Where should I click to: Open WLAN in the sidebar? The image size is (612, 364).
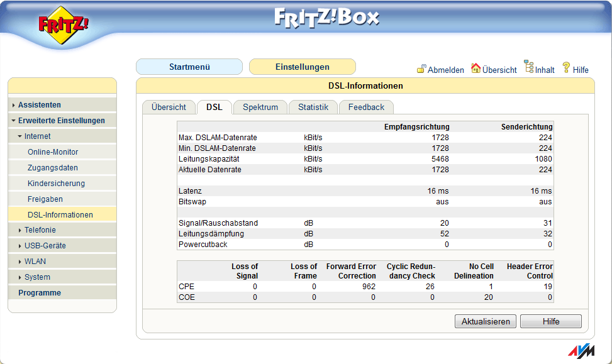(35, 262)
